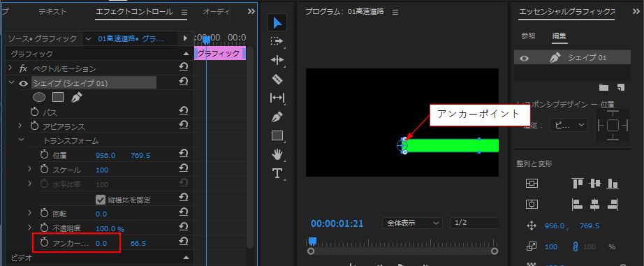The height and width of the screenshot is (266, 644).
Task: Select the Track Select Forward tool
Action: 277,41
